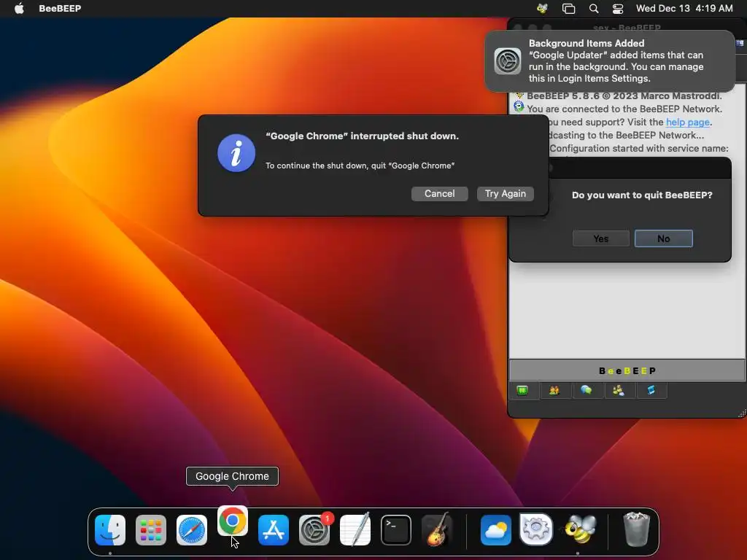Click the Google Chrome Dock icon
747x560 pixels.
pyautogui.click(x=233, y=521)
